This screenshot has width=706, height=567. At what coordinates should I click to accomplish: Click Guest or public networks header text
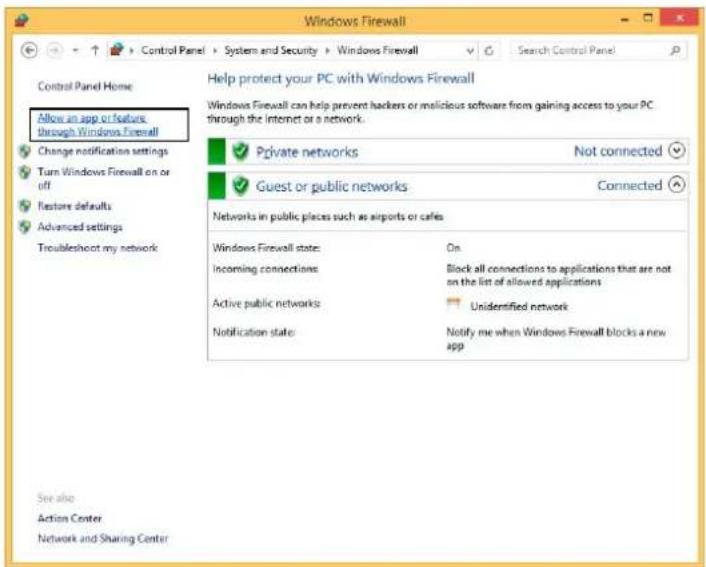point(331,186)
